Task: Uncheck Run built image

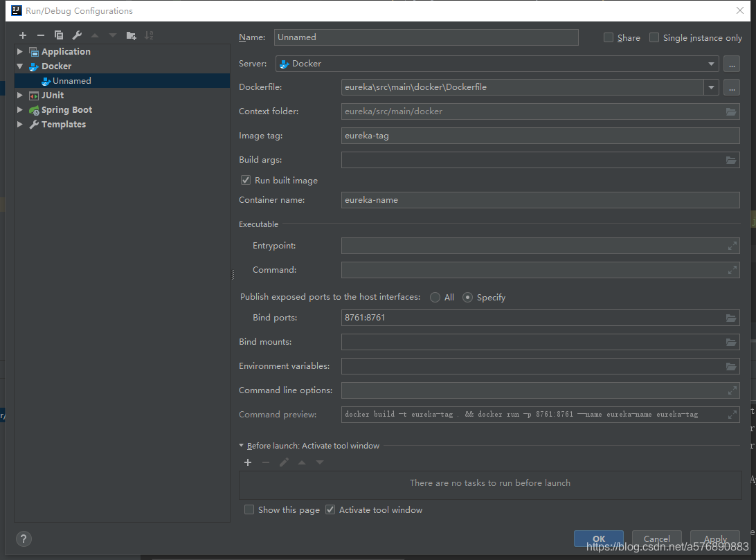Action: [x=246, y=180]
